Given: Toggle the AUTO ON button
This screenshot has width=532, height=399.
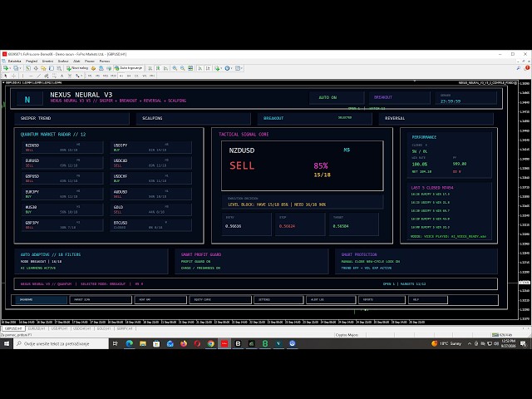Looking at the screenshot, I should click(337, 98).
